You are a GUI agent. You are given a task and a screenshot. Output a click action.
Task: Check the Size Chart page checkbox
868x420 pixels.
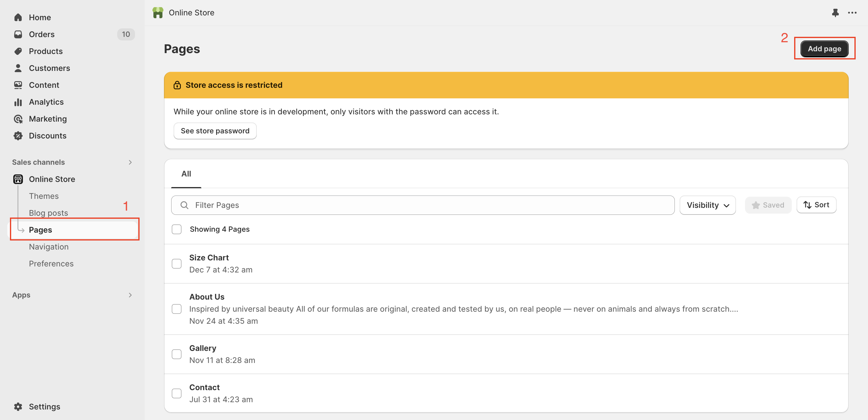177,263
